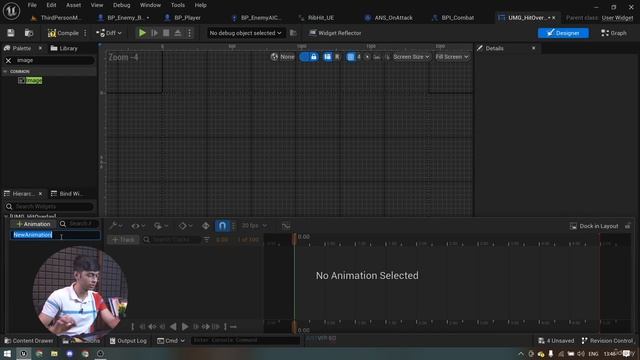Click the green Play simulation icon
The image size is (640, 360).
coord(142,33)
